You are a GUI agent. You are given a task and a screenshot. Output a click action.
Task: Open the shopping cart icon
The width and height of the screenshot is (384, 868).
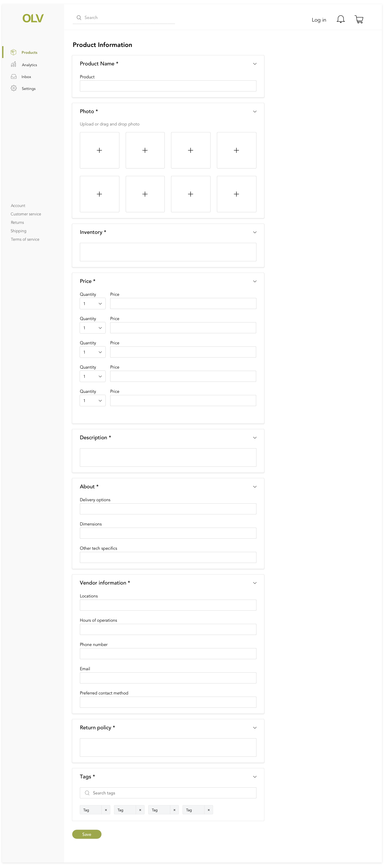point(359,20)
